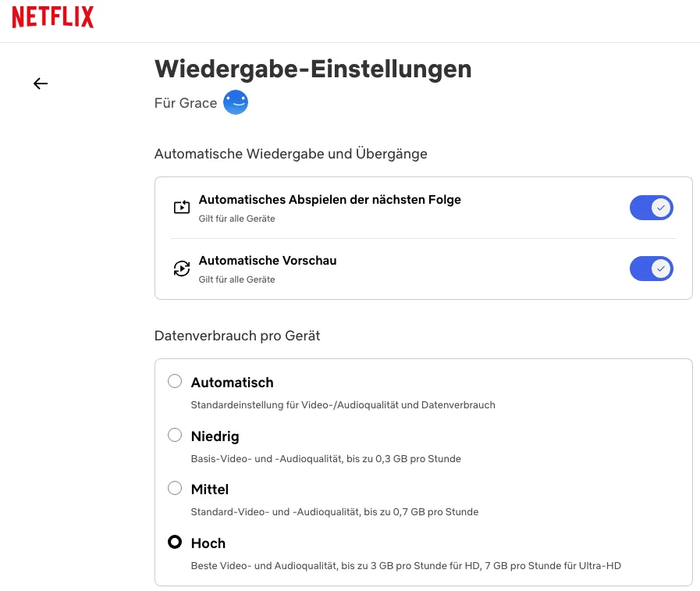
Task: Select the Hoch radio button
Action: 175,542
